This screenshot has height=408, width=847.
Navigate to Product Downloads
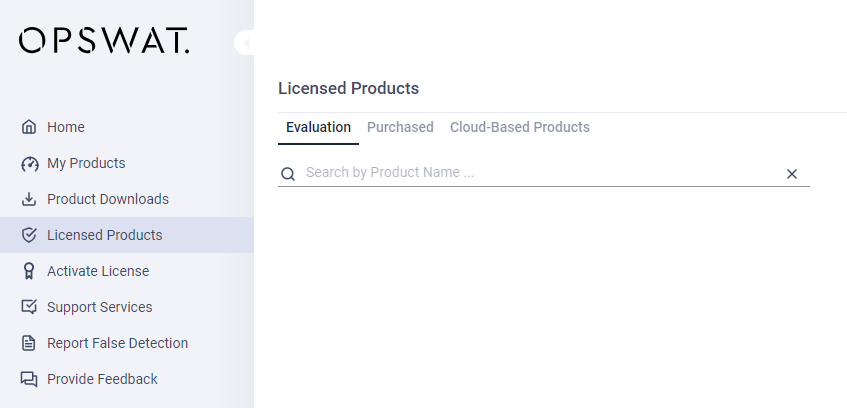[x=108, y=199]
